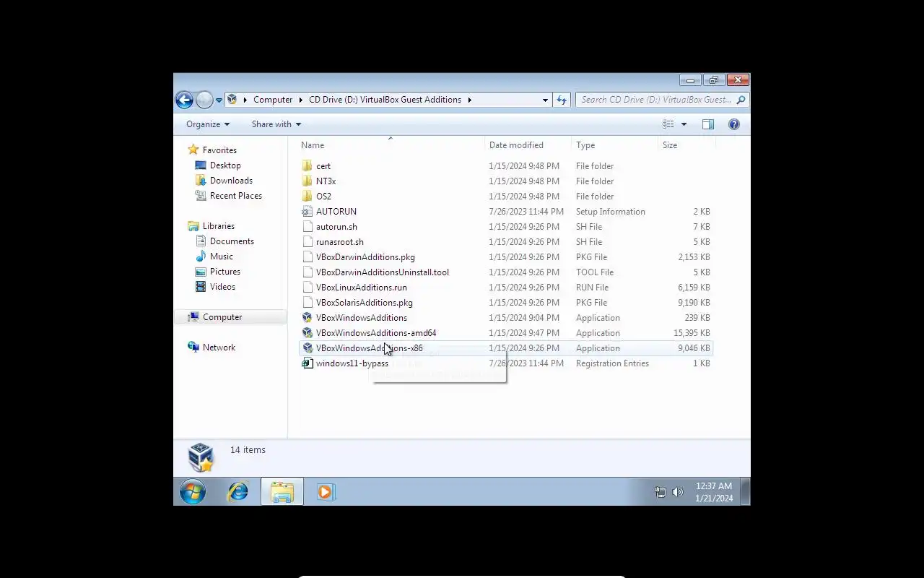
Task: Click Windows Explorer taskbar button
Action: pos(282,492)
